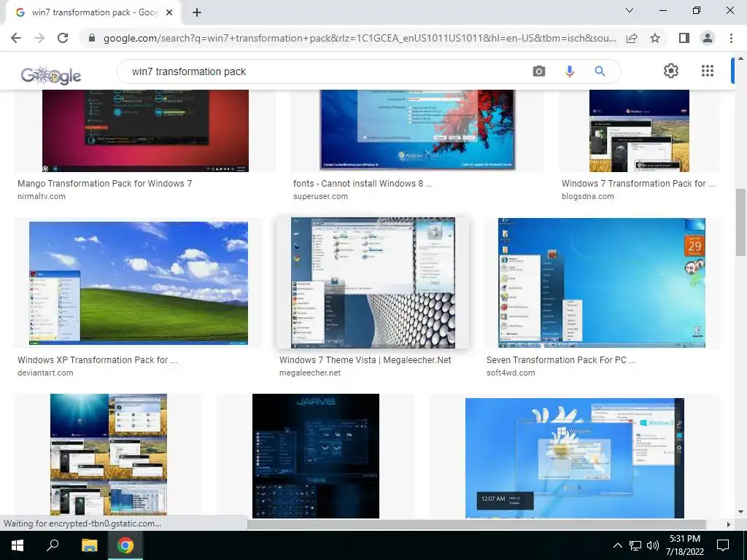Show hidden system tray icons
Image resolution: width=747 pixels, height=560 pixels.
point(617,545)
